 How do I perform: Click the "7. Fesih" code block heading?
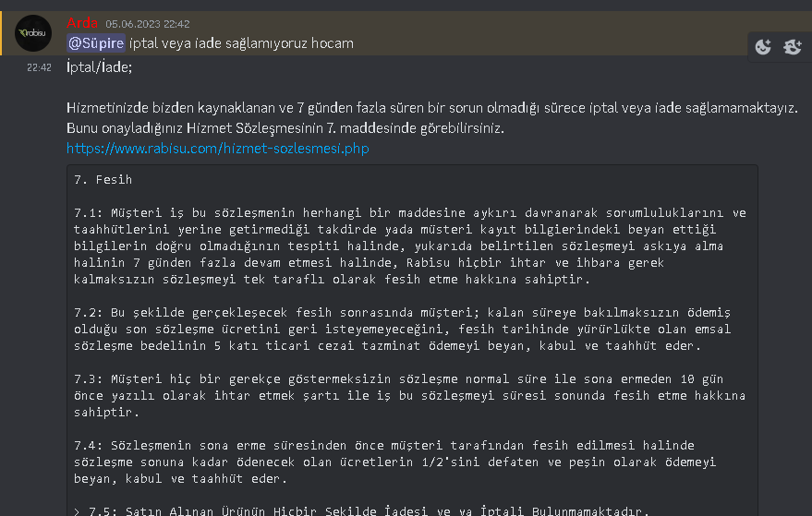click(103, 180)
